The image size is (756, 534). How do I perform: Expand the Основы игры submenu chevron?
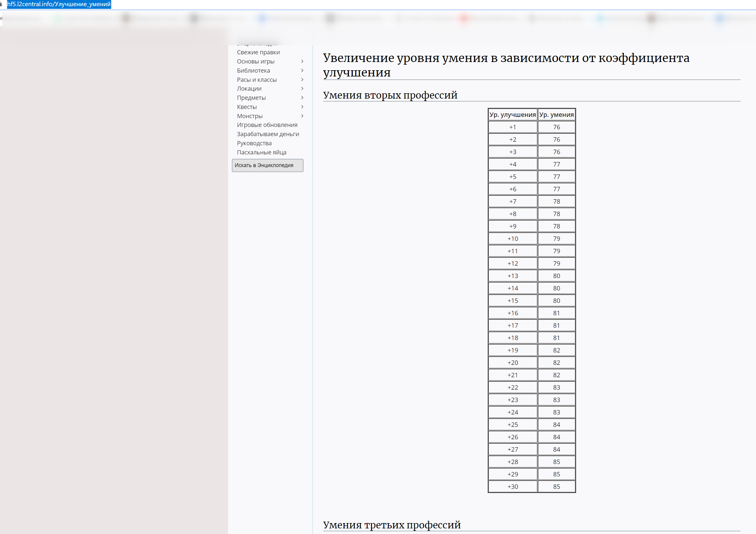(302, 62)
